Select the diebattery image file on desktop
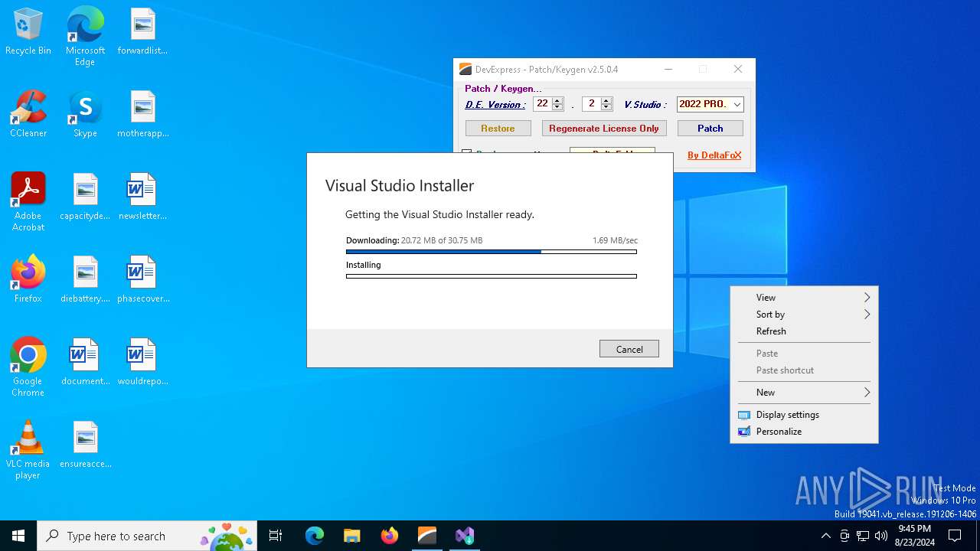 pos(85,280)
